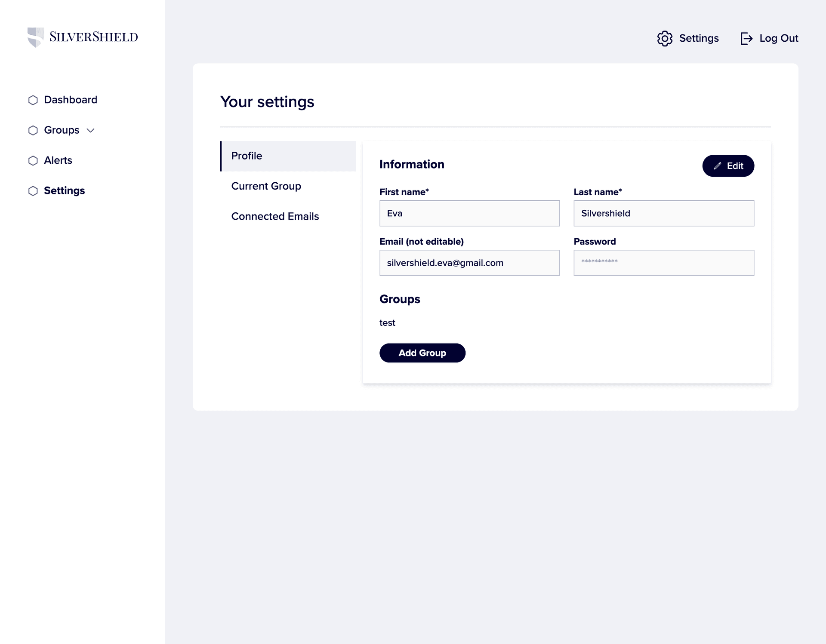Screen dimensions: 826x644
Task: Click the 'Groups' heading in profile panel
Action: click(400, 299)
